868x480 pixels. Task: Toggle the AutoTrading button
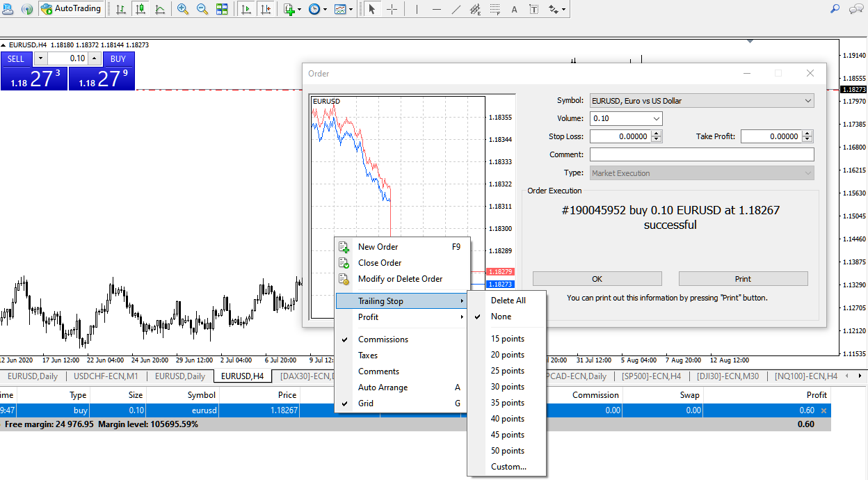tap(72, 9)
